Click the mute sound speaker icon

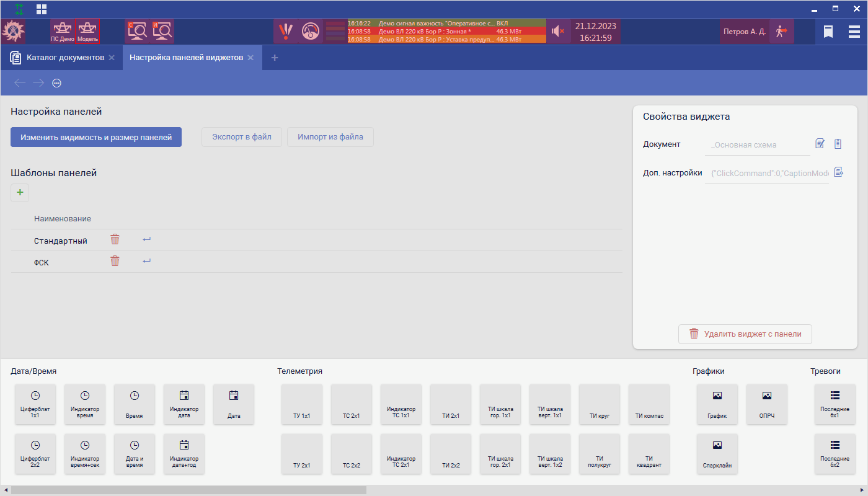click(557, 31)
